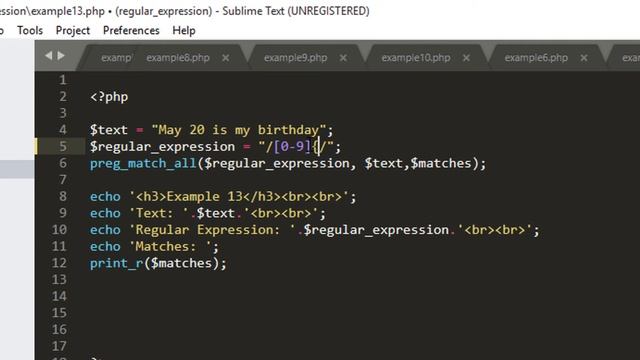Click the '<?php' opening tag
This screenshot has height=360, width=640.
coord(109,97)
